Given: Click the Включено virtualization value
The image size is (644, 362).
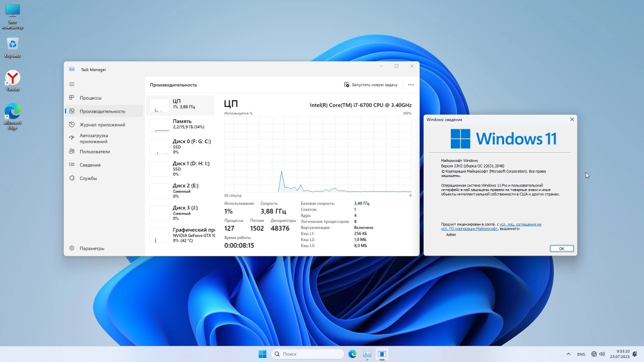Looking at the screenshot, I should click(364, 227).
